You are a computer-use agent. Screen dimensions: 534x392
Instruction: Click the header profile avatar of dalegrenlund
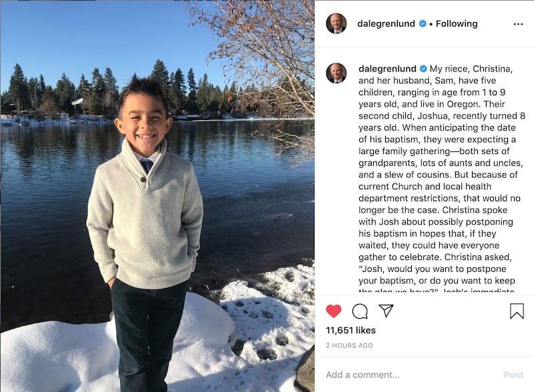coord(336,23)
